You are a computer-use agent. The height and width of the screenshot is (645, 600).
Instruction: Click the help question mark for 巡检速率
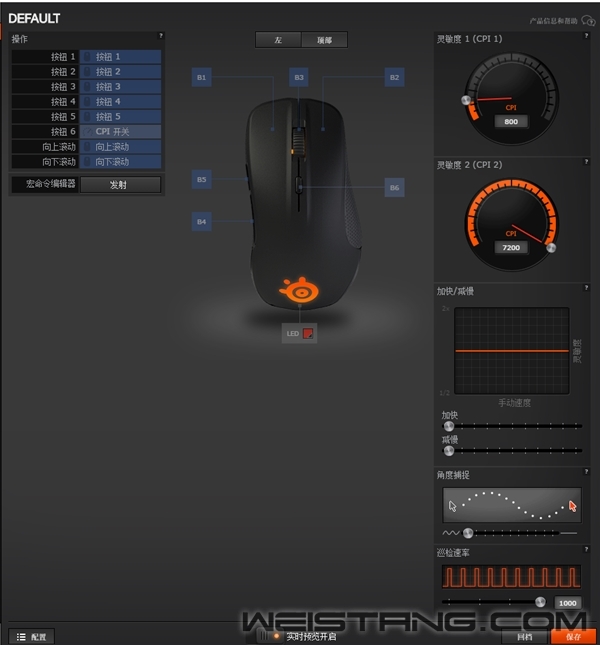click(x=586, y=549)
